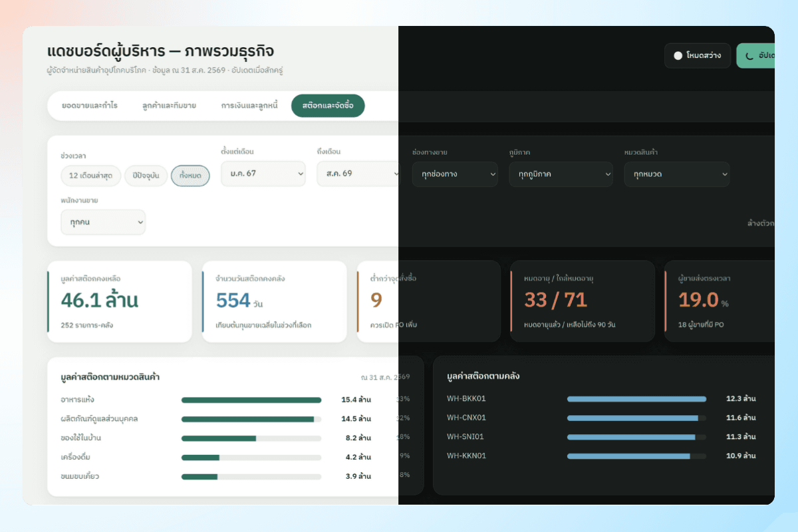Click the 252 รายการ-คลัง subtext
Screen dimensions: 798x532
86,325
